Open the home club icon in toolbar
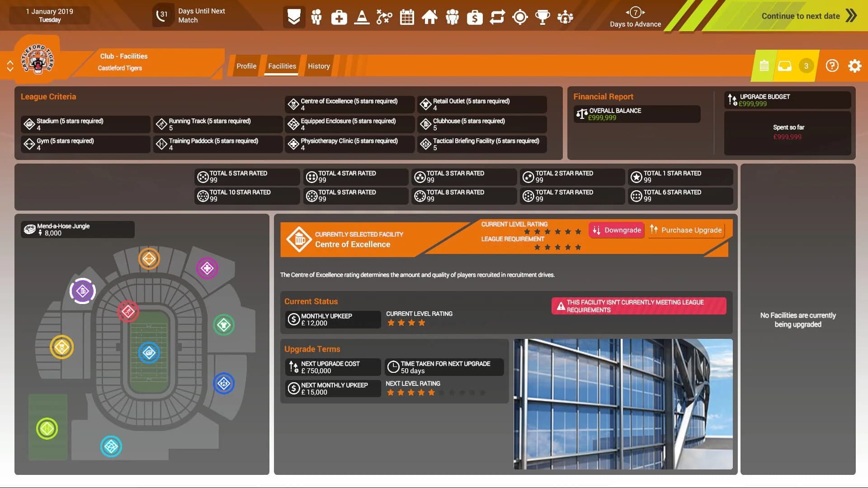The image size is (868, 488). (429, 17)
